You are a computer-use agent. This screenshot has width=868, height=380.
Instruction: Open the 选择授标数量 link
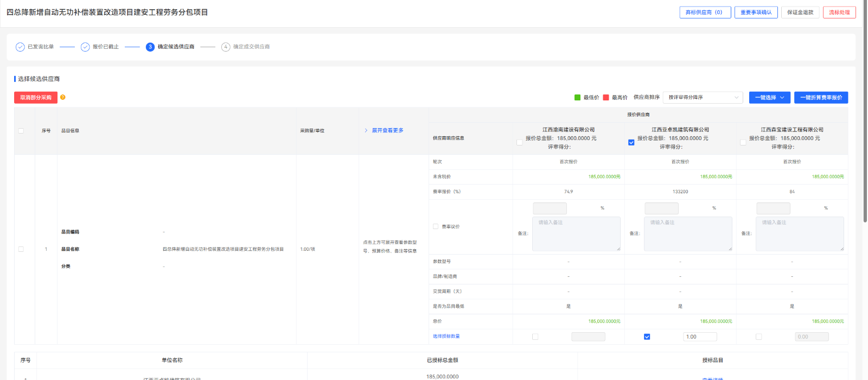[446, 337]
